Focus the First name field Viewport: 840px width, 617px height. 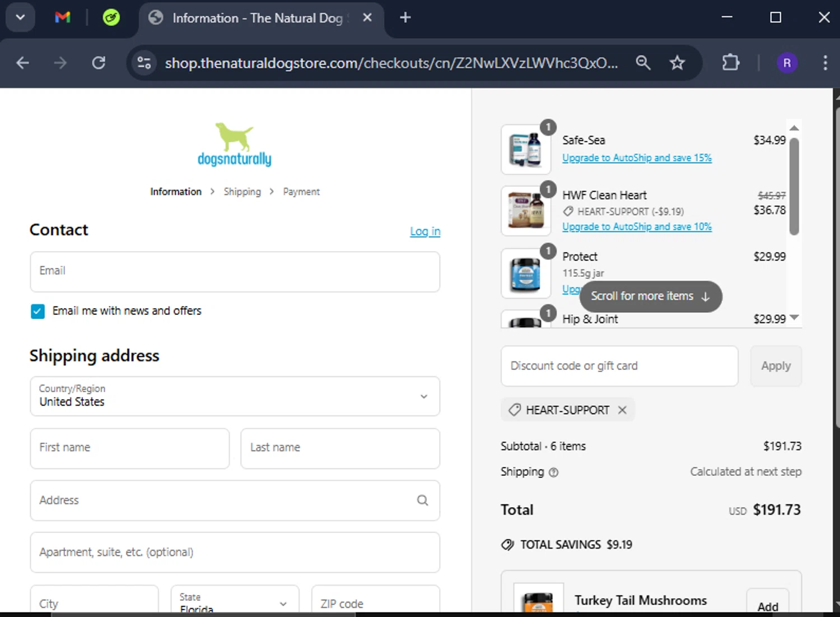point(130,448)
